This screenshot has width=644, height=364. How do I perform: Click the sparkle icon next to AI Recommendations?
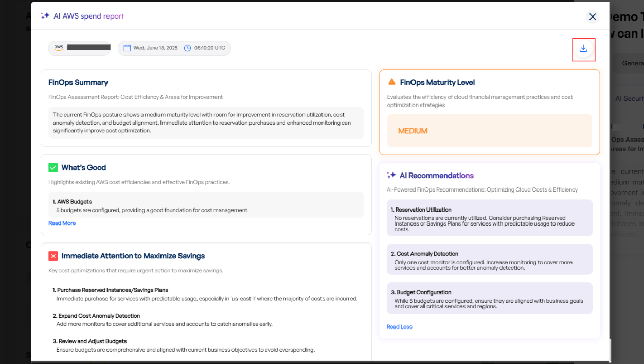[391, 176]
